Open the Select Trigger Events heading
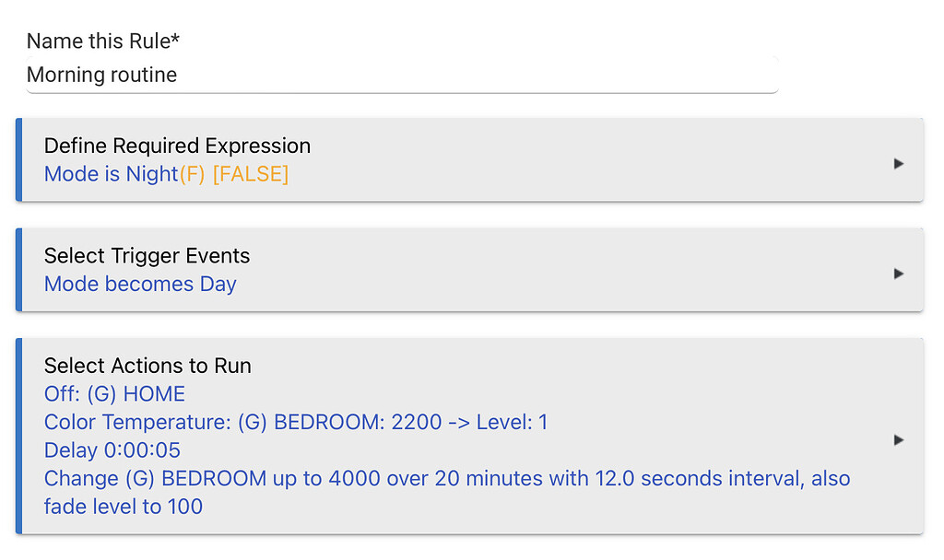Screen dimensions: 944x560 click(147, 255)
